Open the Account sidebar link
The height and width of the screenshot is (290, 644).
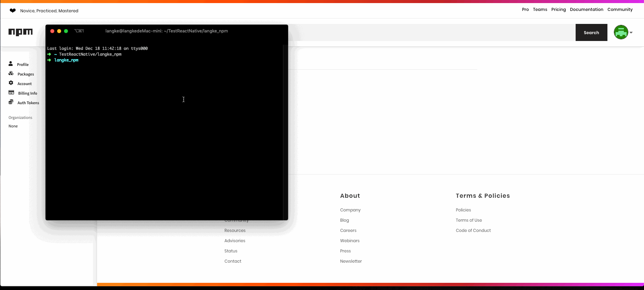(x=25, y=84)
